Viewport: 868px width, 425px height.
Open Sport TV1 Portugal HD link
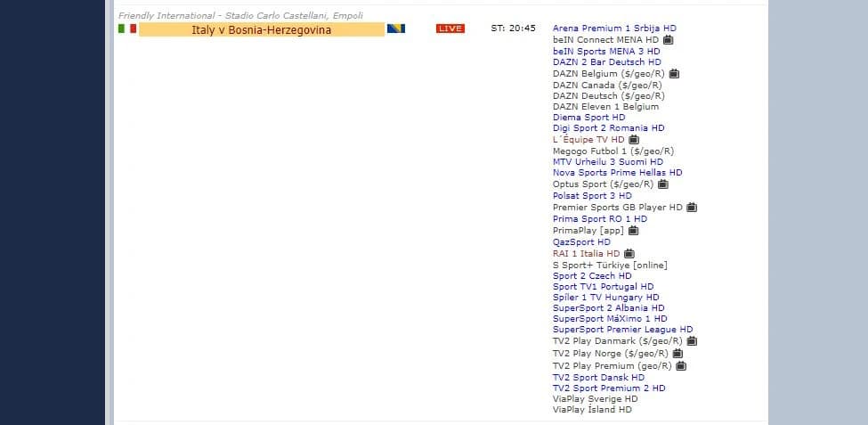[604, 287]
